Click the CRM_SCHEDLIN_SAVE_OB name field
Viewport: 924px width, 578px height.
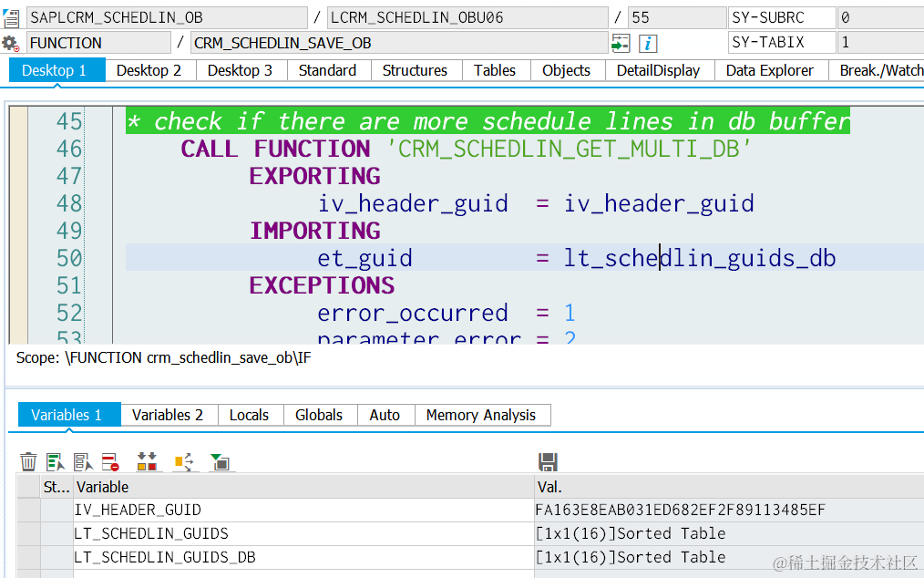[x=399, y=43]
